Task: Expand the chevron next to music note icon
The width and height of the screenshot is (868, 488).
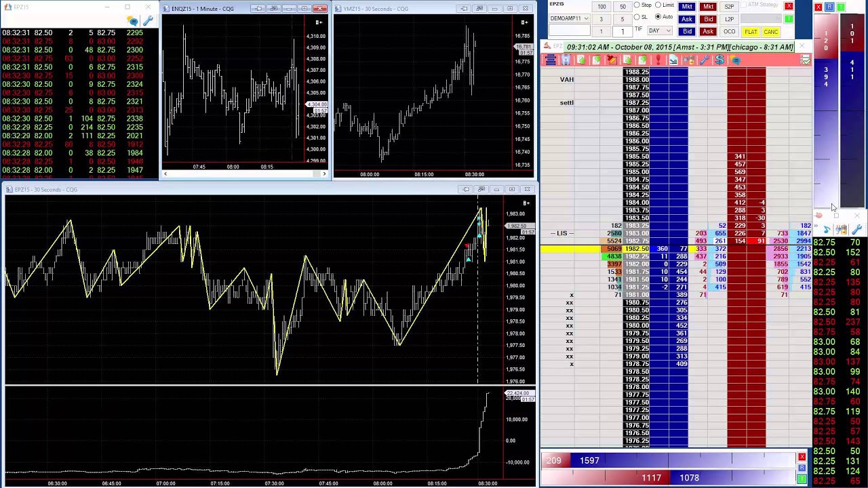Action: [x=816, y=226]
